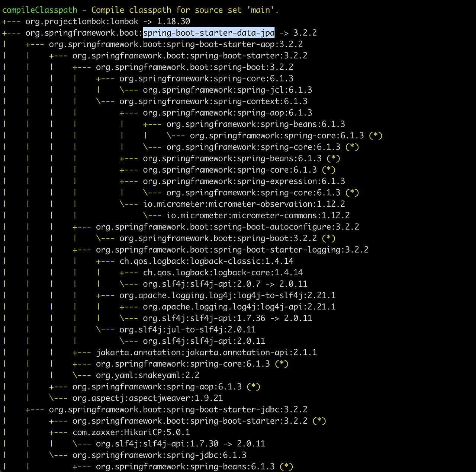Select 'spring-boot-autoconfigure:3.2.2' line

[x=228, y=227]
